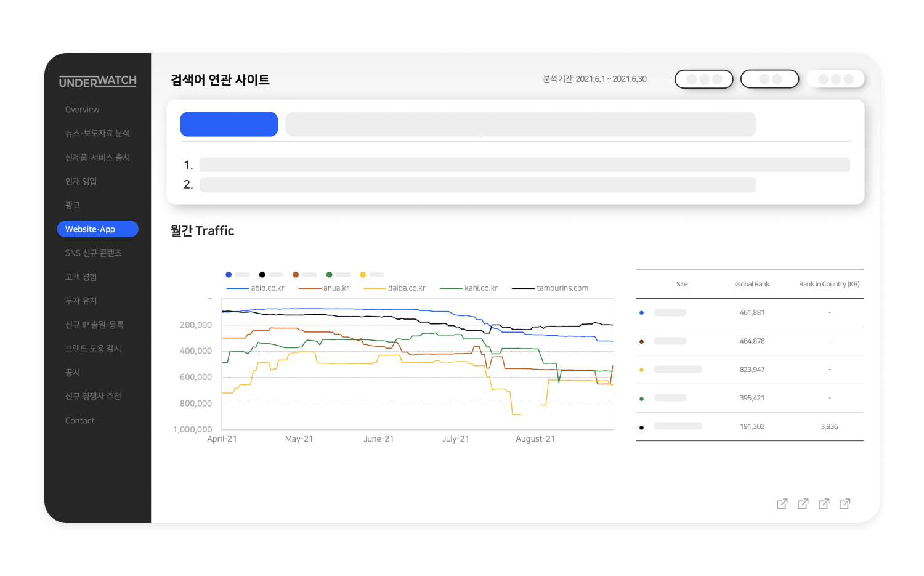Click the blue dot above the chart legend
The height and width of the screenshot is (576, 924).
pos(229,275)
